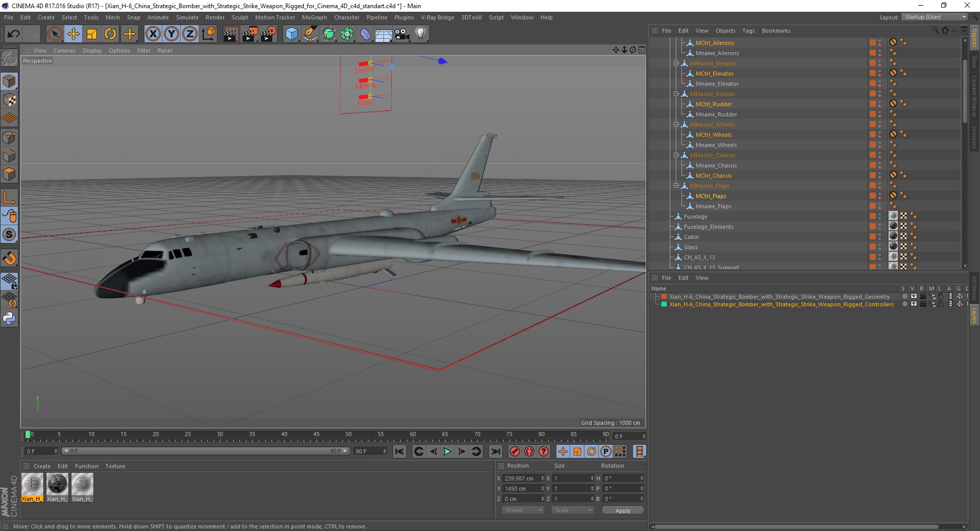Screen dimensions: 980x531
Task: Click the Apply button
Action: (623, 511)
